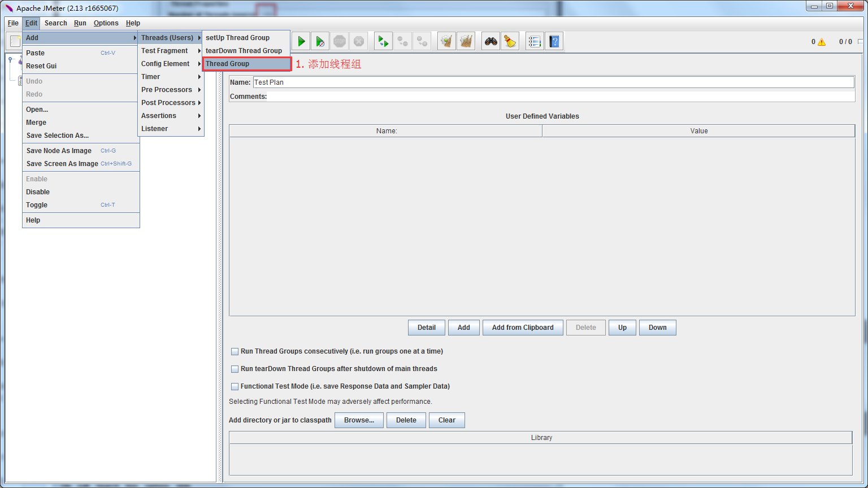Image resolution: width=868 pixels, height=488 pixels.
Task: Click the binoculars Search icon
Action: pos(491,41)
